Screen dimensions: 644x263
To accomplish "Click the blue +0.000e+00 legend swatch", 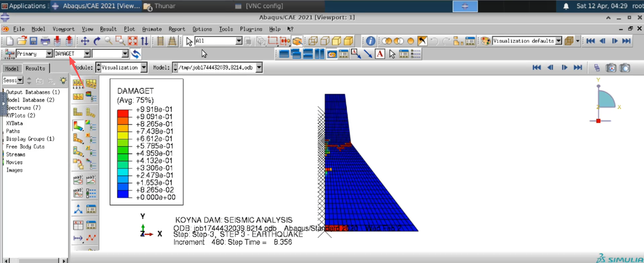I will (124, 193).
